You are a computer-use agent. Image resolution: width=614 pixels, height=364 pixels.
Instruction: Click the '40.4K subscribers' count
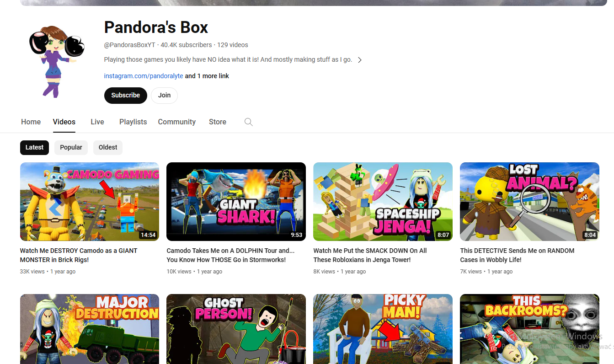(x=187, y=45)
